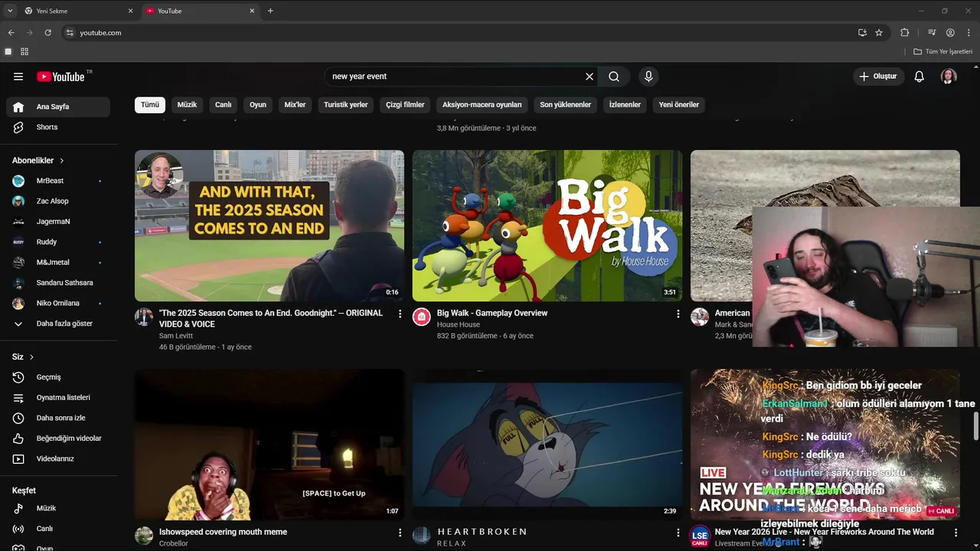Expand the Siz section header
980x551 pixels.
pos(23,357)
